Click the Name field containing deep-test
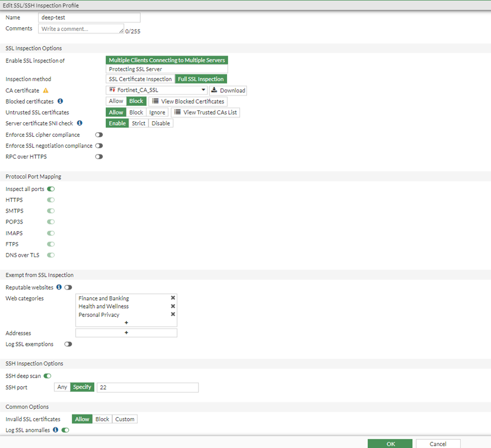The width and height of the screenshot is (491, 448). point(89,18)
